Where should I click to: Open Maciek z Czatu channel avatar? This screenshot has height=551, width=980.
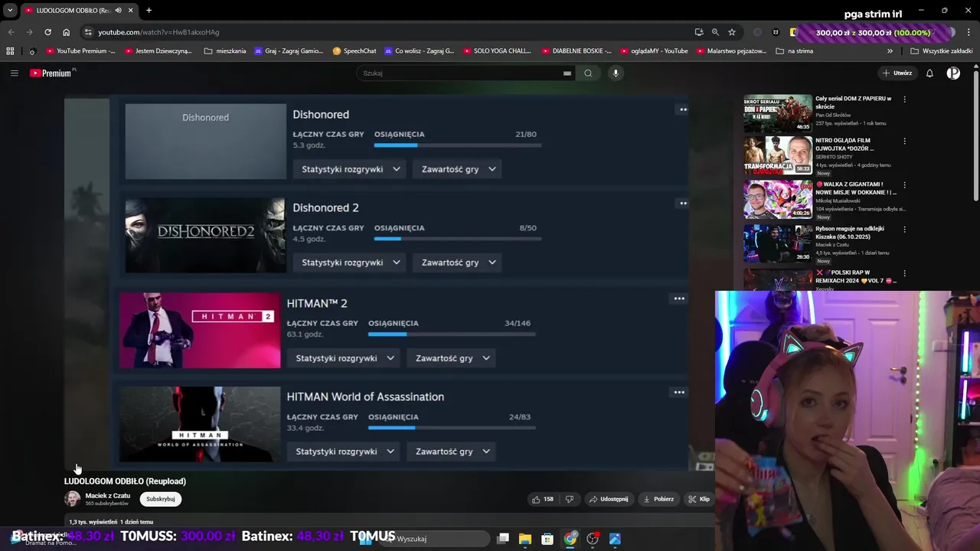(x=72, y=499)
